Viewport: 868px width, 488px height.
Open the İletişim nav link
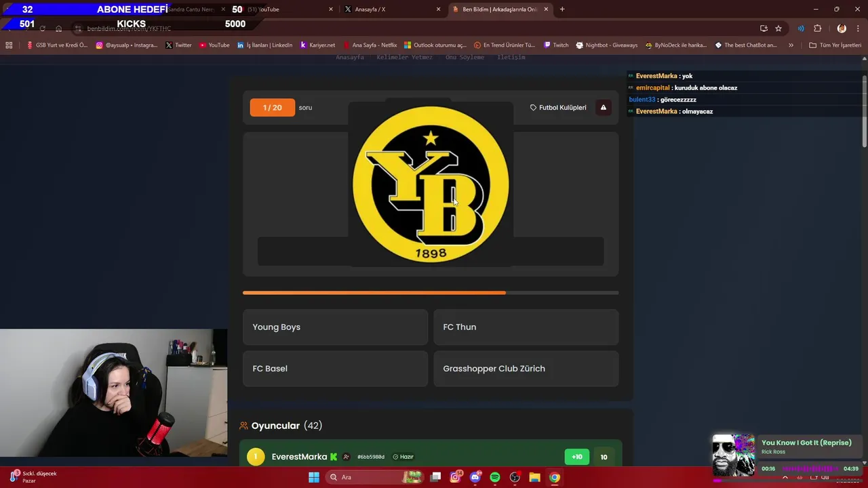pos(511,57)
